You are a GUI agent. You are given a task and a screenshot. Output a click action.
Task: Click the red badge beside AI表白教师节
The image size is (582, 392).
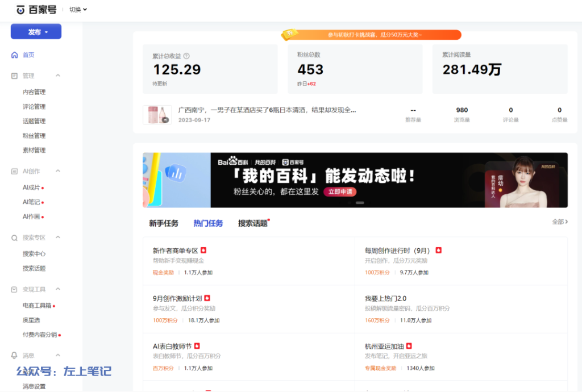(x=197, y=345)
